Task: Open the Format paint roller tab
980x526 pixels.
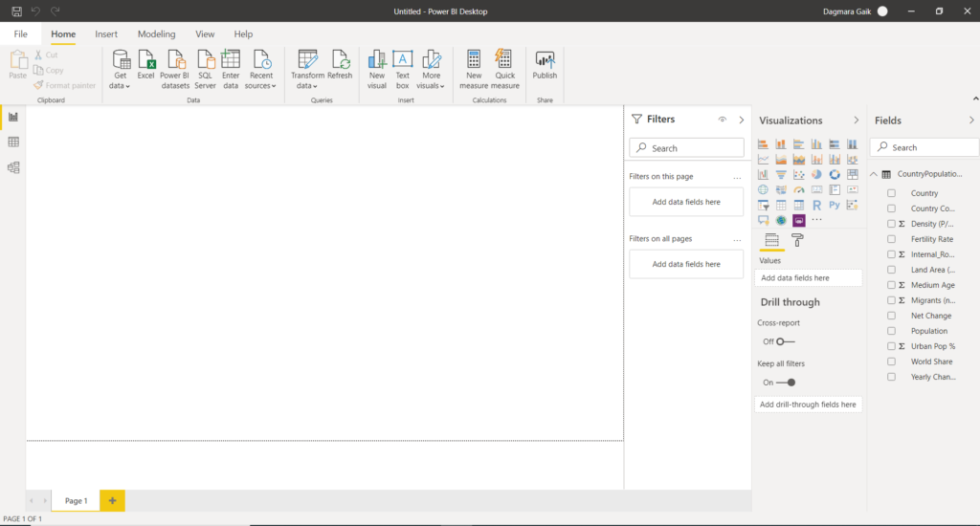Action: (x=797, y=240)
